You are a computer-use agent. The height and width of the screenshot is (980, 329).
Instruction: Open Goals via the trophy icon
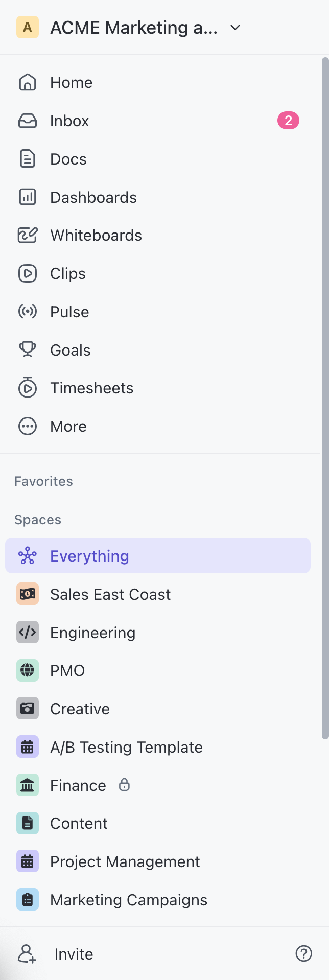pyautogui.click(x=28, y=349)
